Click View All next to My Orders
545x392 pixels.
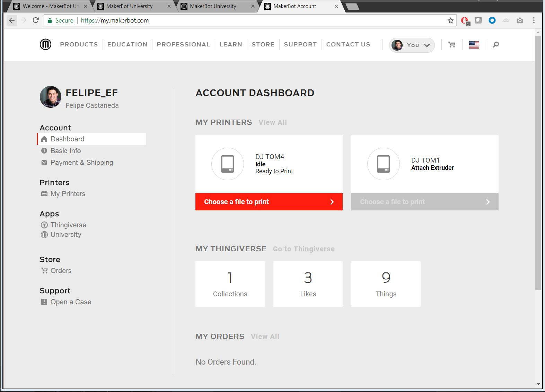tap(265, 337)
